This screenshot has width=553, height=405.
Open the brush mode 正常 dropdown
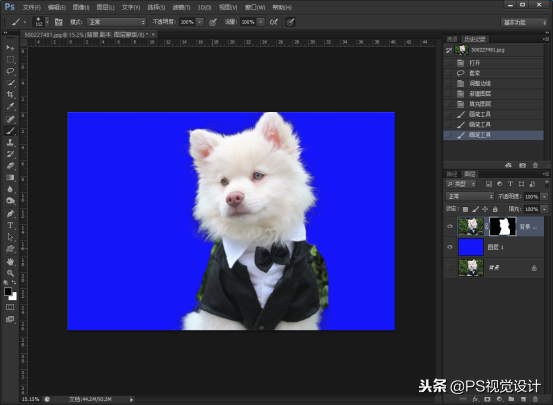click(x=116, y=22)
